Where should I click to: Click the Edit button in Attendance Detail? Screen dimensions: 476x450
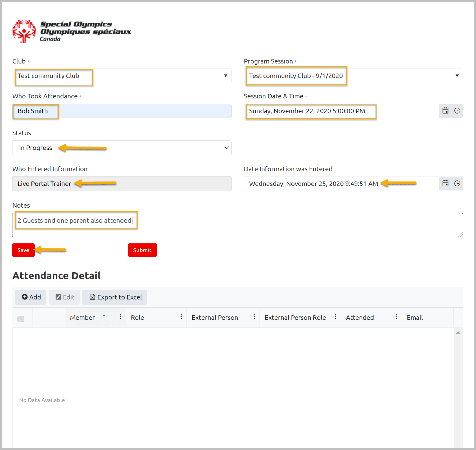click(64, 297)
